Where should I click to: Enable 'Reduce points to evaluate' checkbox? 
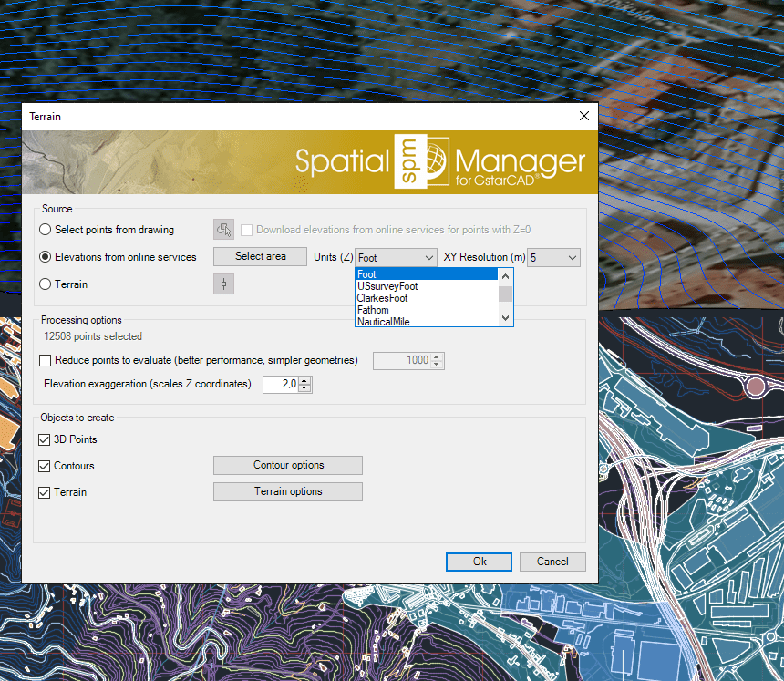tap(46, 361)
